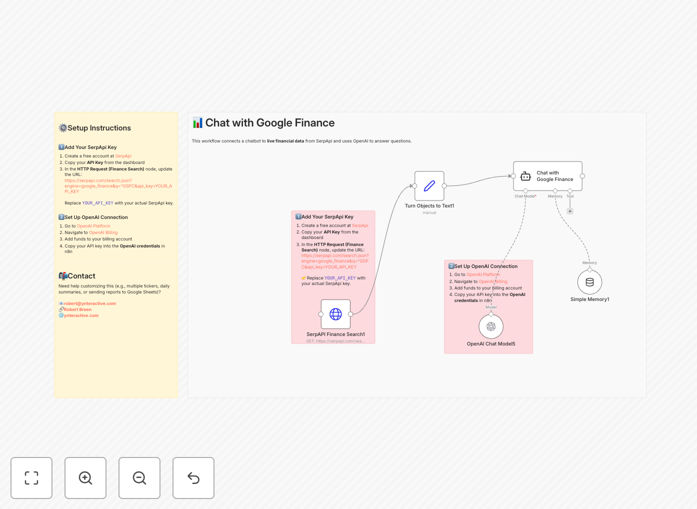Click 'Chat with Google Finance' title text
The image size is (697, 509).
[270, 123]
